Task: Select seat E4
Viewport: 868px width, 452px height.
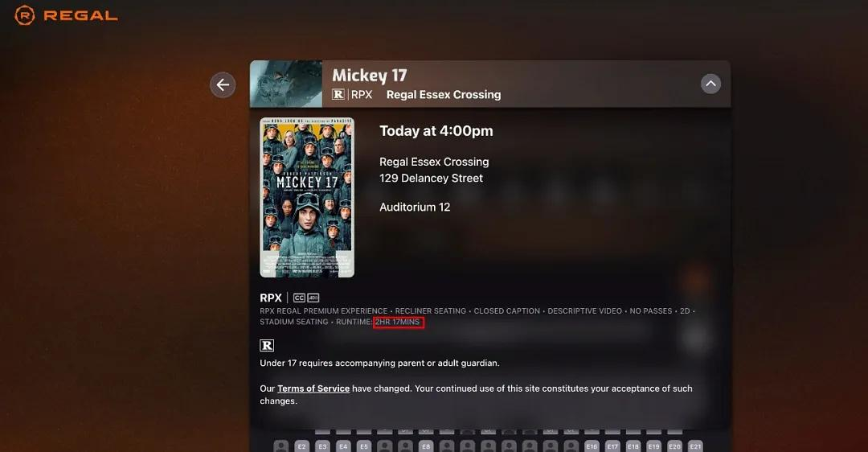Action: click(x=343, y=446)
